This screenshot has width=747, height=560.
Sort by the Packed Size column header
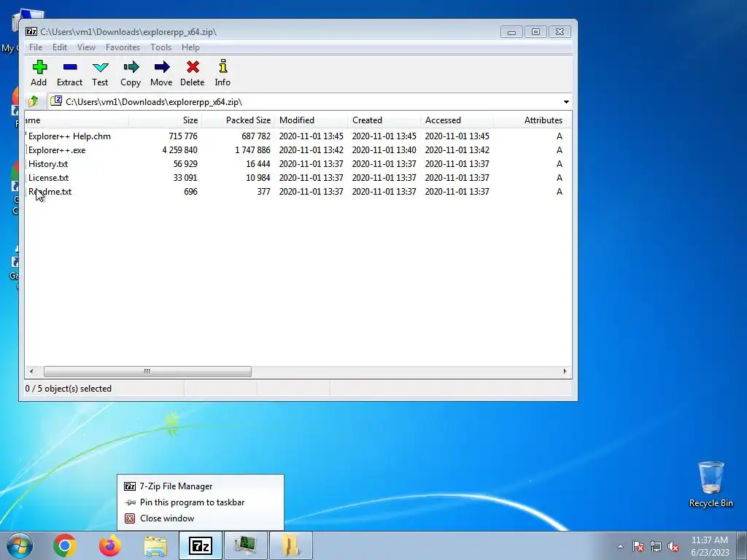(x=238, y=120)
